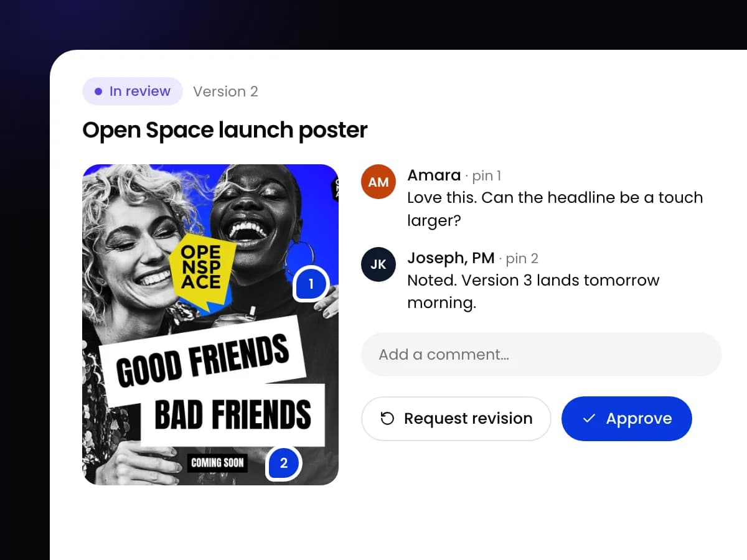Click the Request revision button
The width and height of the screenshot is (747, 560).
pos(456,419)
